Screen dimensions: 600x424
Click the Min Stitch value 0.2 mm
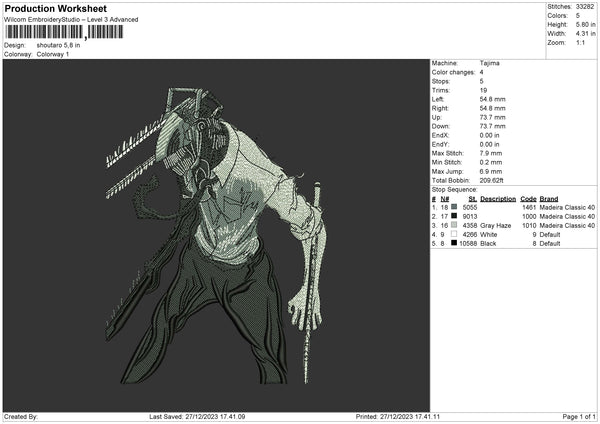pyautogui.click(x=491, y=162)
